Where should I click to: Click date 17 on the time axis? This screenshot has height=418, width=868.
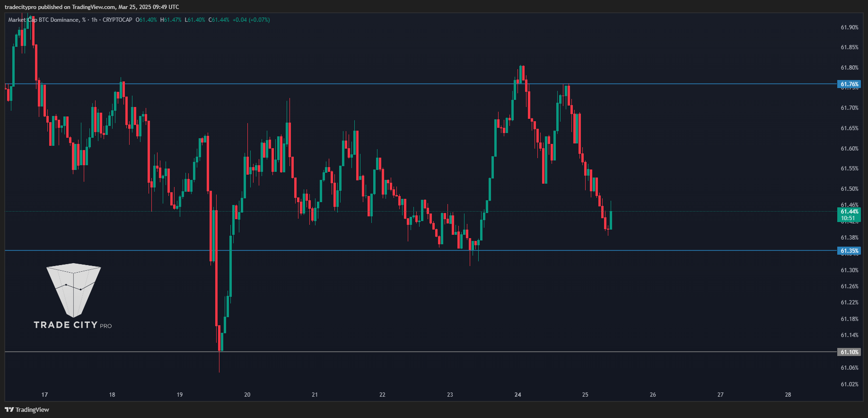pyautogui.click(x=44, y=395)
